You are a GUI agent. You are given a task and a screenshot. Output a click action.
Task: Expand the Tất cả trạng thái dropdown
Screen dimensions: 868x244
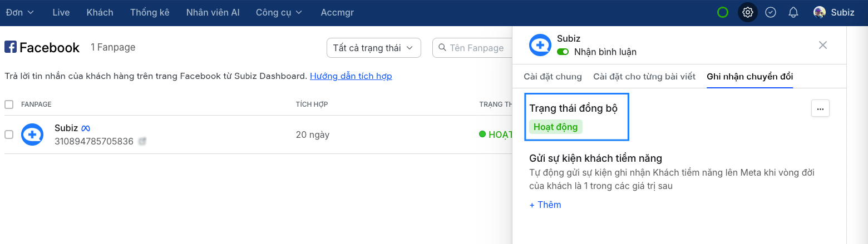[373, 48]
